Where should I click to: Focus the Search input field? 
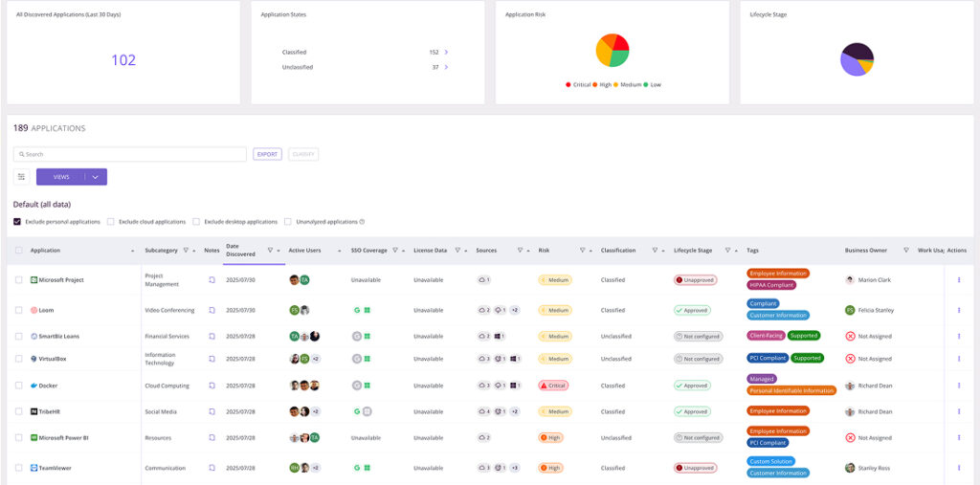(x=130, y=154)
